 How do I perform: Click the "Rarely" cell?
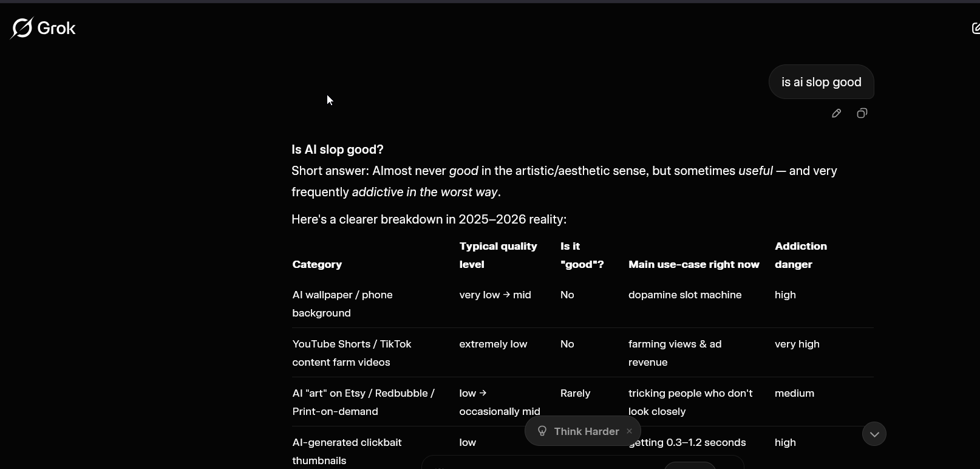coord(575,393)
